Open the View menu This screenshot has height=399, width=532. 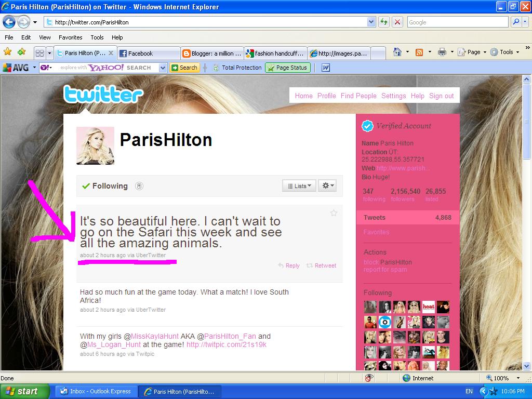click(x=45, y=37)
